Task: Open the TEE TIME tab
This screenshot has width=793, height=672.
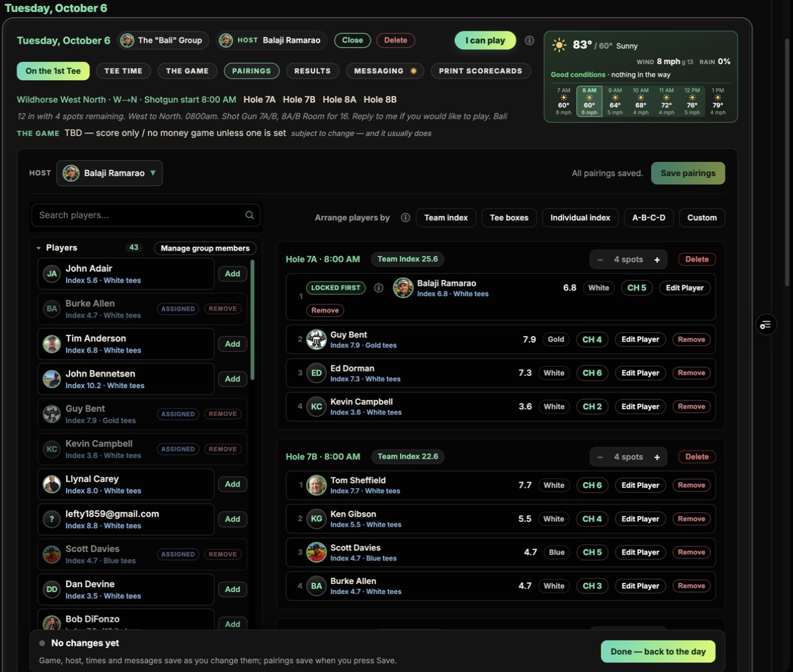Action: (x=123, y=71)
